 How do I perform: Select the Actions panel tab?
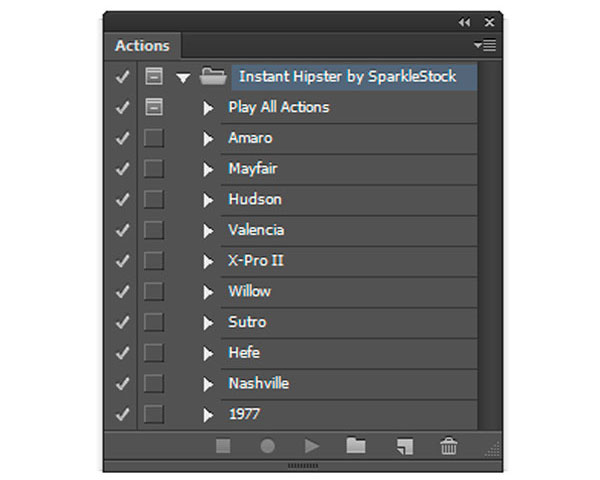[x=142, y=46]
